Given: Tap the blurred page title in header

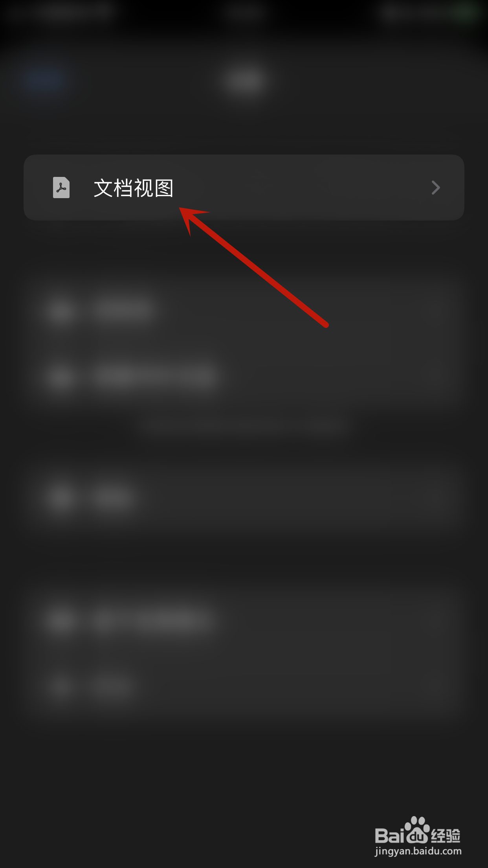Looking at the screenshot, I should tap(244, 80).
